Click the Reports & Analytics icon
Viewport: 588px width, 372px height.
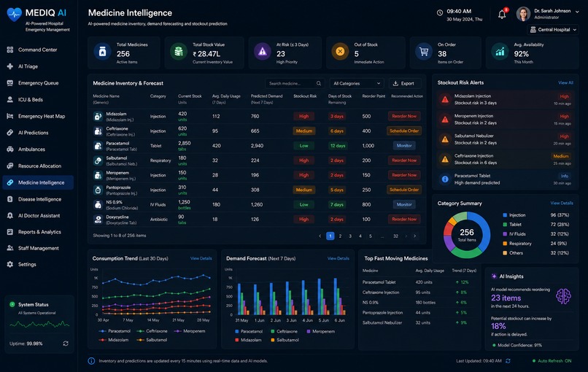point(10,232)
